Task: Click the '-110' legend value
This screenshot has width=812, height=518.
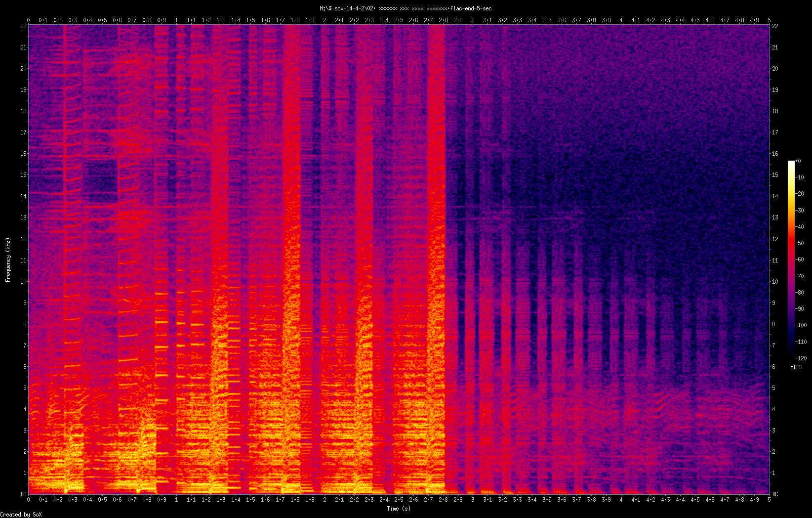Action: (x=801, y=342)
